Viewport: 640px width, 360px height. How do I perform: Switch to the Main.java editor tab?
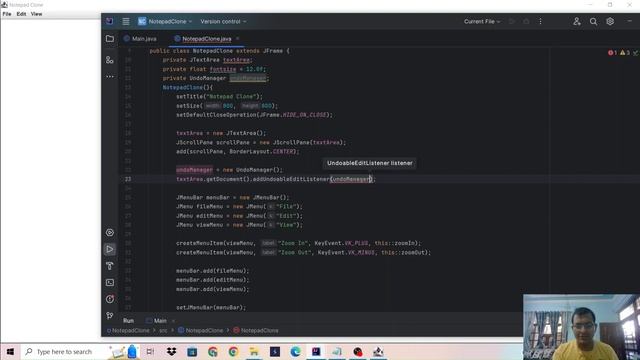click(140, 39)
